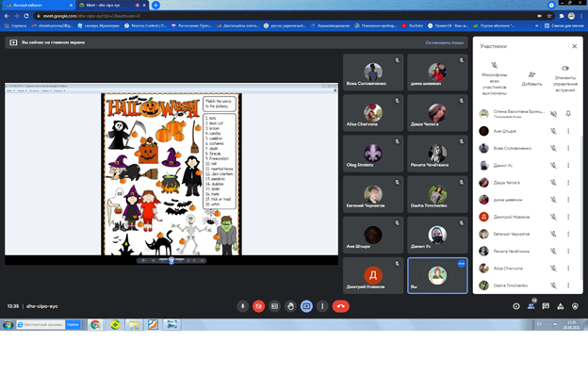
Task: Open the YouTube bookmark
Action: tap(413, 25)
